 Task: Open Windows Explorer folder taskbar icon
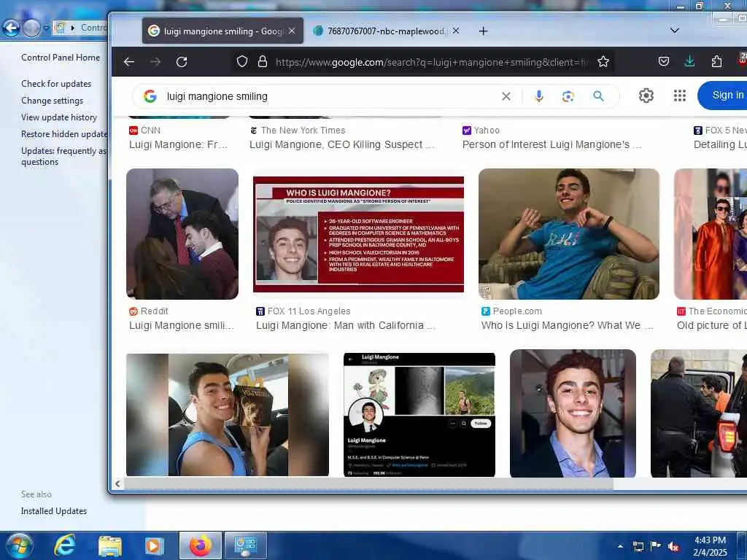pos(109,546)
